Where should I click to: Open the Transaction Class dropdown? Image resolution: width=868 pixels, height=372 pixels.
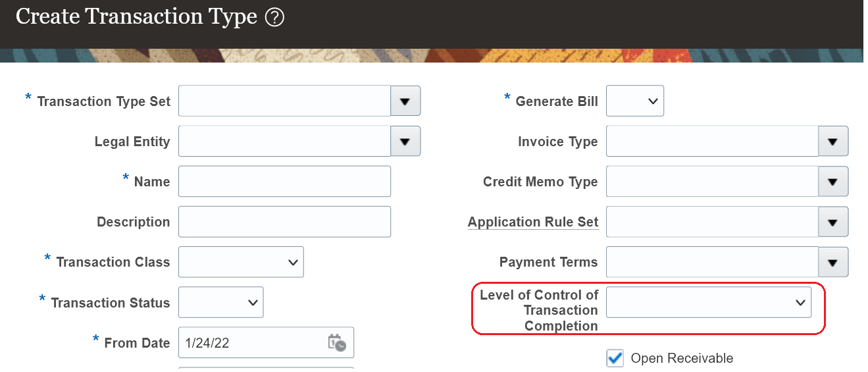pos(241,262)
